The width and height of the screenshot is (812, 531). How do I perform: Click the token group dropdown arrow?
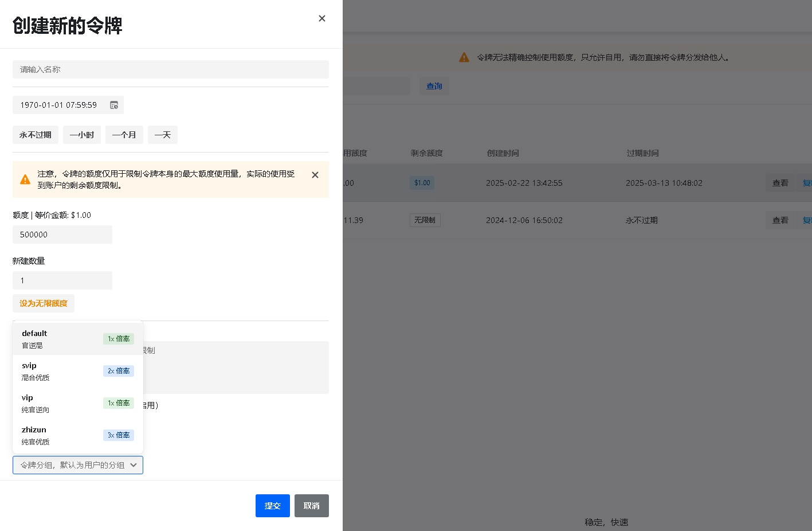pyautogui.click(x=134, y=465)
